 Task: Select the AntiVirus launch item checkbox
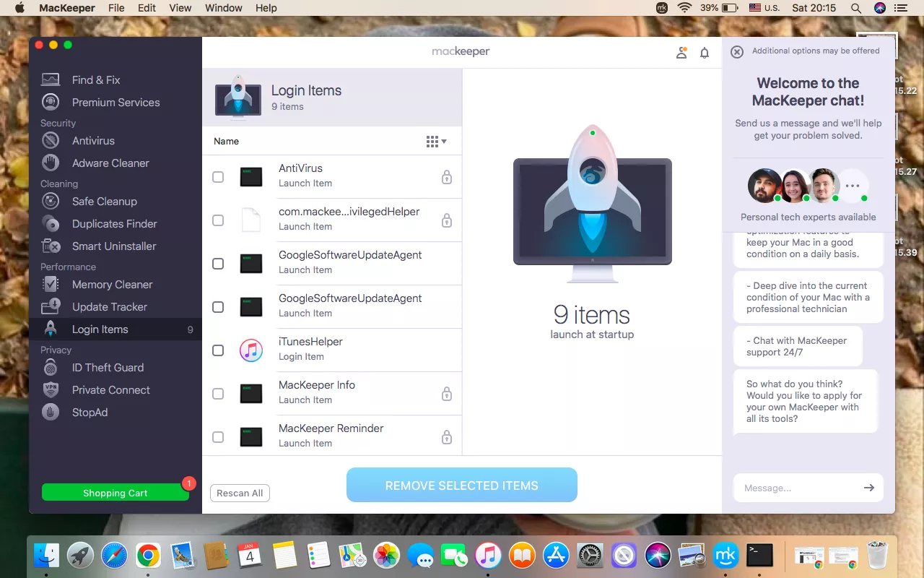point(218,177)
